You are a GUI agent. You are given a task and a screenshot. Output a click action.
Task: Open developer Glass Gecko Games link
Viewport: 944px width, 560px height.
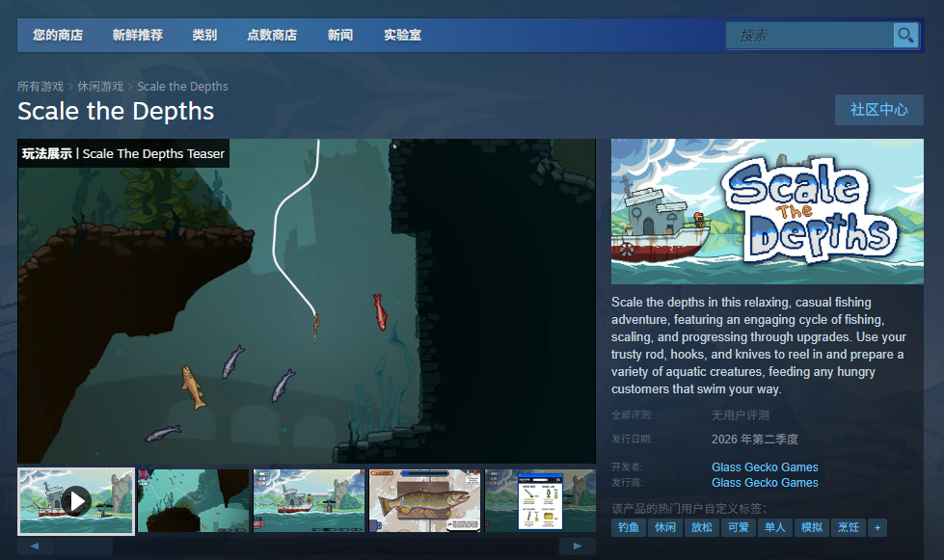click(x=765, y=467)
